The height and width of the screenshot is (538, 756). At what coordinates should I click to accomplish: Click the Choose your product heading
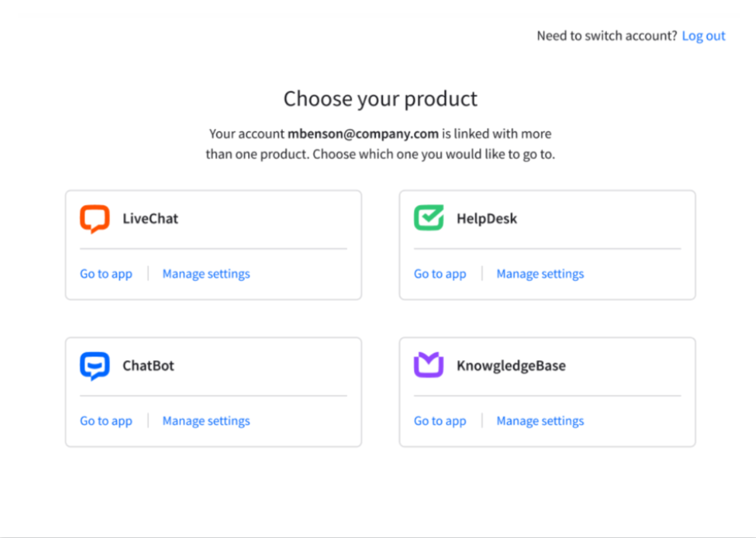point(381,99)
